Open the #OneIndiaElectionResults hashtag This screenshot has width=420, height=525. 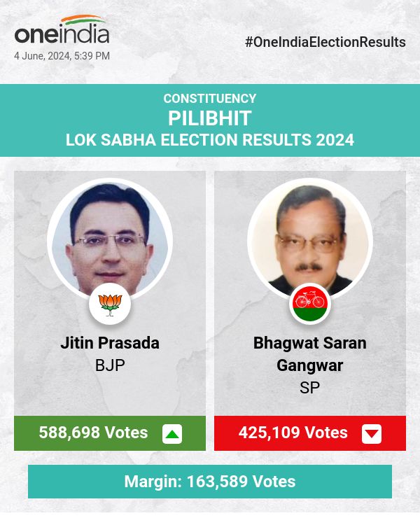325,42
